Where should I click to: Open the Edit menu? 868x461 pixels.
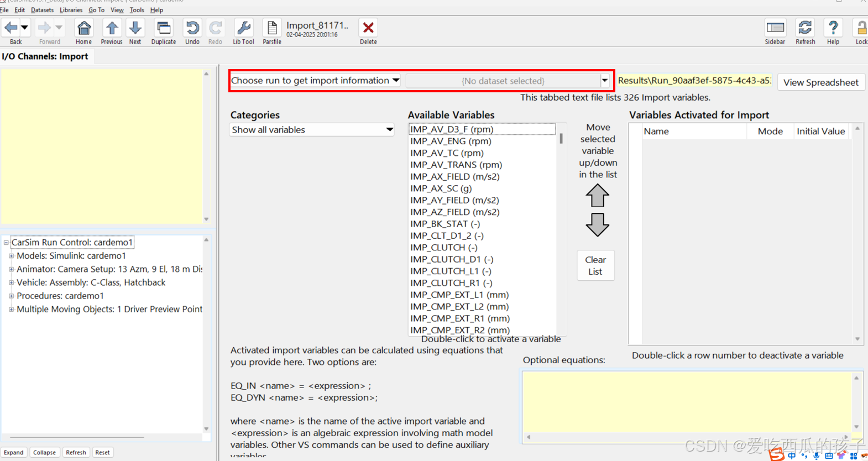20,10
